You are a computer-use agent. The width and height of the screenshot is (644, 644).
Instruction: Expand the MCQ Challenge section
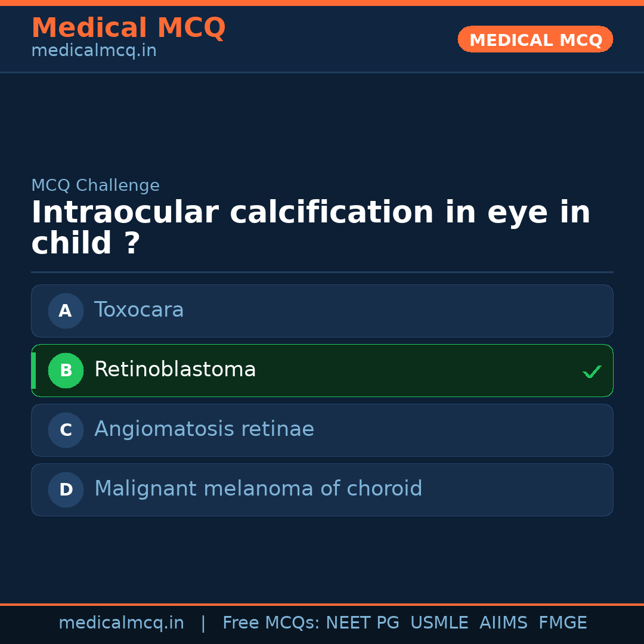click(x=95, y=185)
